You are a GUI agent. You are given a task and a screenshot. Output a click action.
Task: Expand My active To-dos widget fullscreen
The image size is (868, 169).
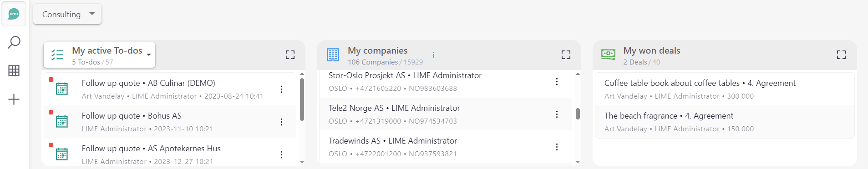coord(290,55)
